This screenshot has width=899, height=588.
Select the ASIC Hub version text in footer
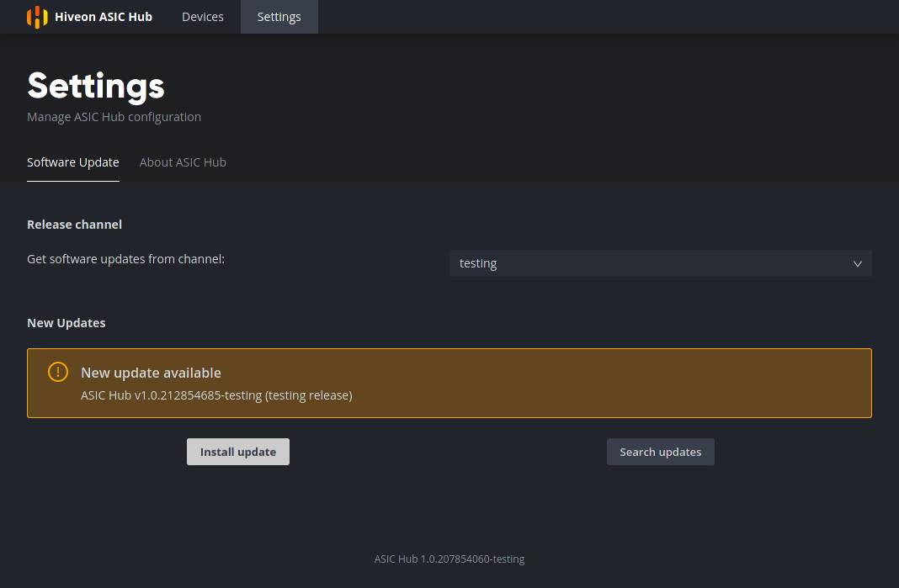click(x=449, y=559)
